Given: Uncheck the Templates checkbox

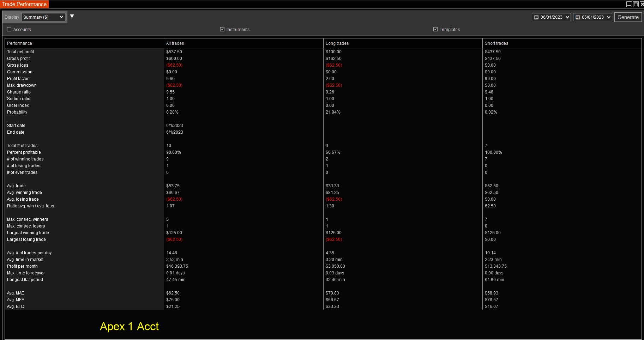Looking at the screenshot, I should [x=435, y=29].
